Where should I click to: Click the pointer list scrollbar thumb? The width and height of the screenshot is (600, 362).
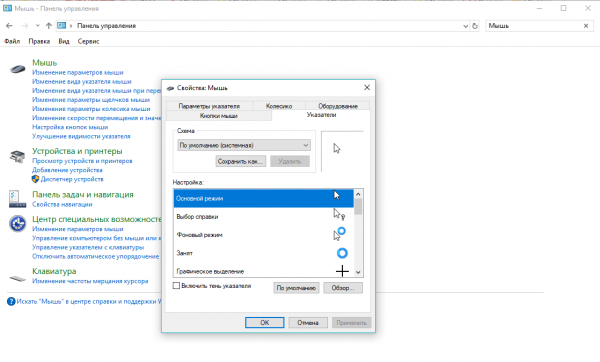[x=358, y=207]
